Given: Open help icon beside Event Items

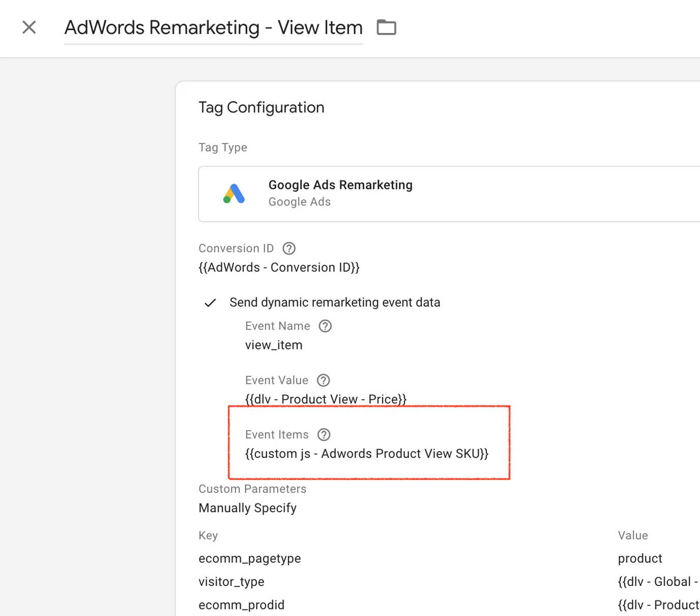Looking at the screenshot, I should click(x=324, y=434).
